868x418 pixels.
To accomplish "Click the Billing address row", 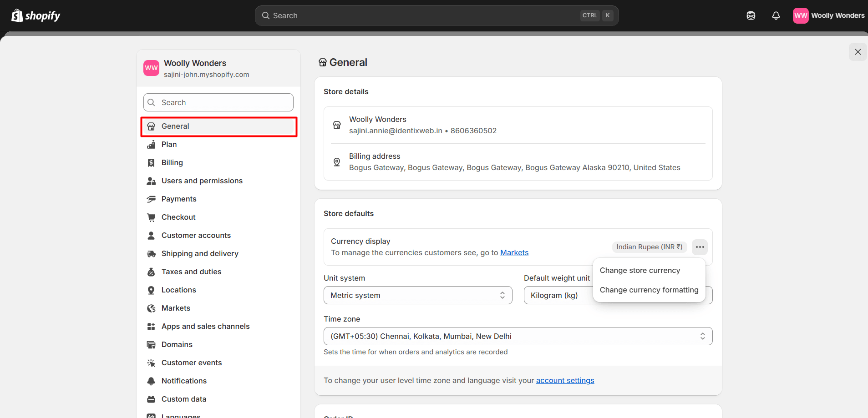I will (x=518, y=162).
